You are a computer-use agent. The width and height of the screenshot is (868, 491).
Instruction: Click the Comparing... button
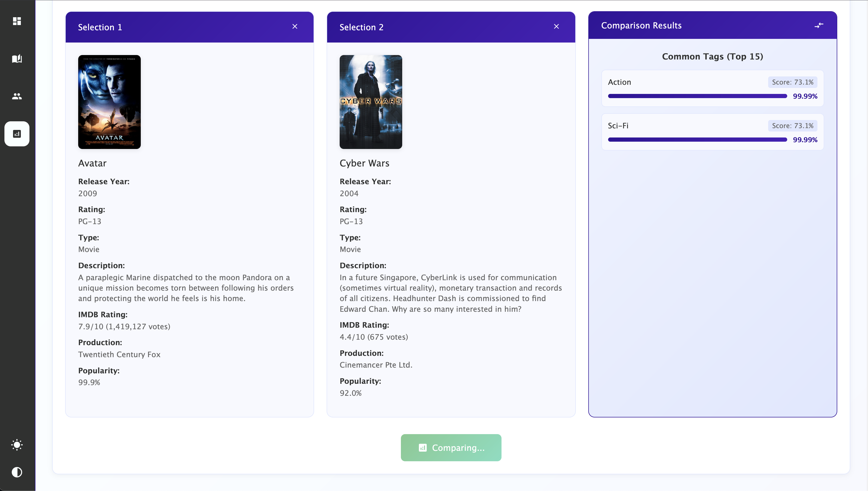(451, 447)
